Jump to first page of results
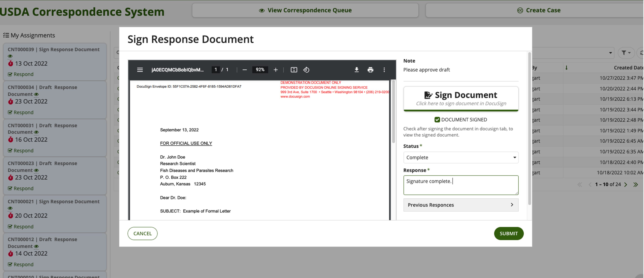 580,184
